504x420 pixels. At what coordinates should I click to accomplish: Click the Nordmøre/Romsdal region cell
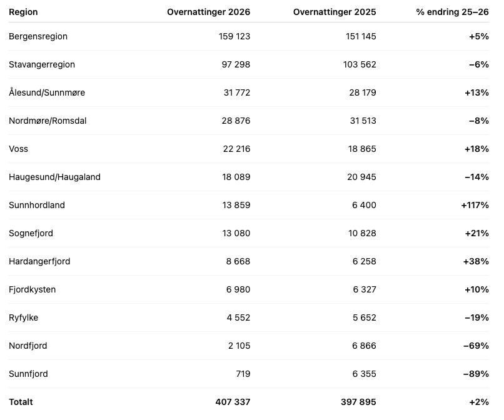tap(48, 121)
